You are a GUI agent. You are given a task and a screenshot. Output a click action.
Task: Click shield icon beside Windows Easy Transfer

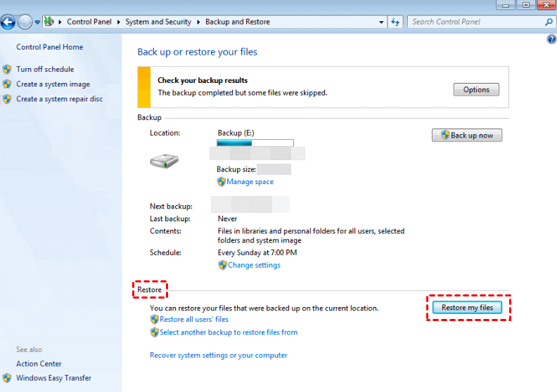[7, 378]
